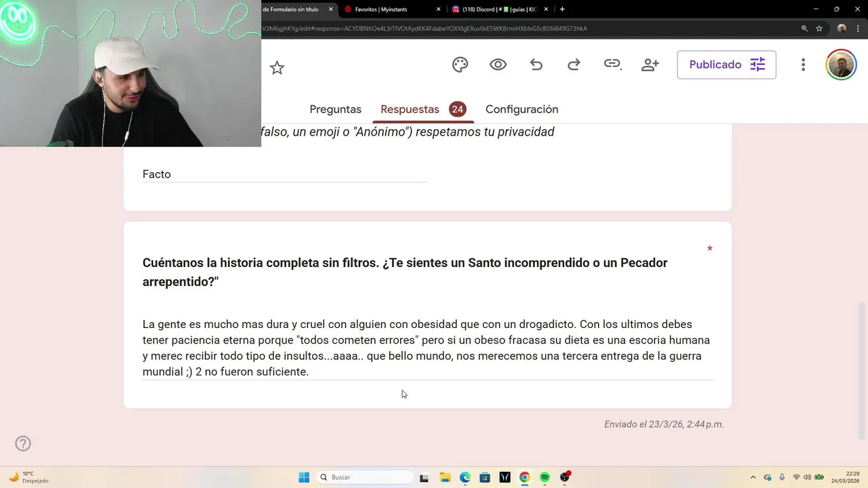Viewport: 868px width, 488px height.
Task: Open the volume speaker tray icon
Action: point(807,477)
